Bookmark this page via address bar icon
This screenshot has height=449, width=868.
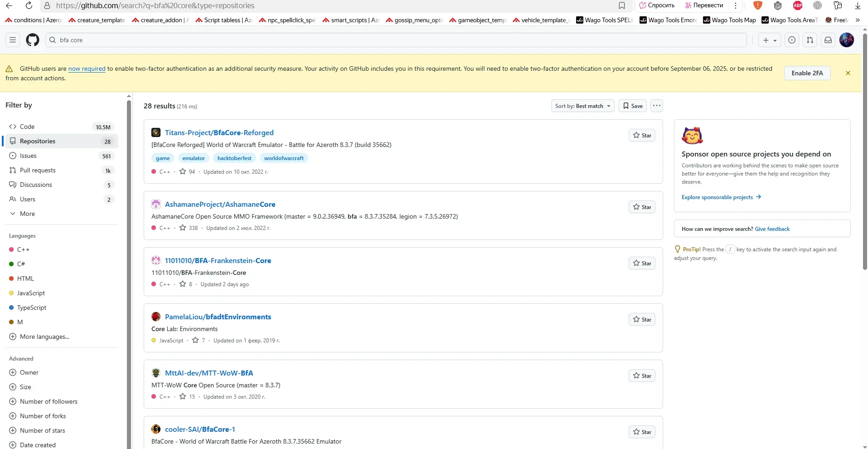[622, 5]
